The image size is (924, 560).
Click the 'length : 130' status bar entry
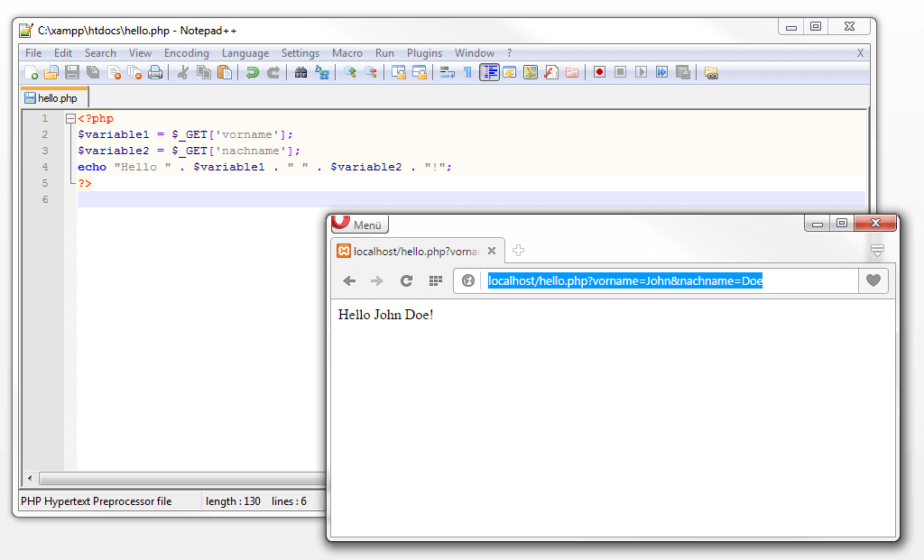point(234,501)
